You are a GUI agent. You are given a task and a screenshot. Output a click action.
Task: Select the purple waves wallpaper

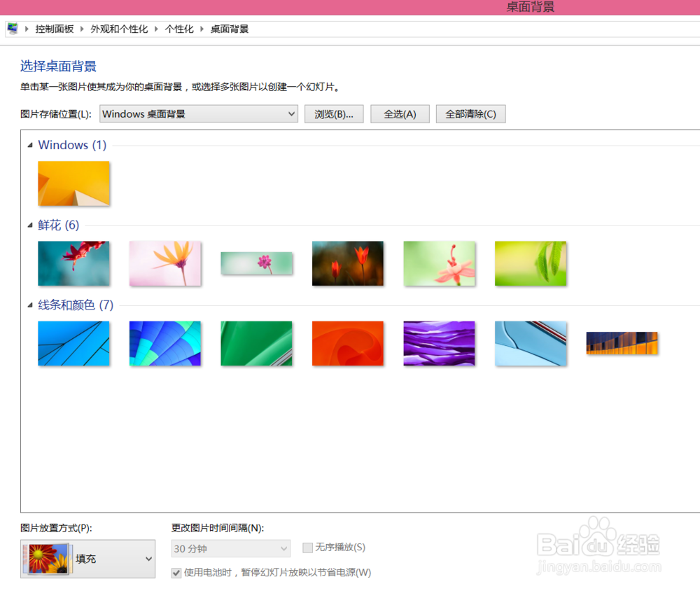click(x=440, y=344)
